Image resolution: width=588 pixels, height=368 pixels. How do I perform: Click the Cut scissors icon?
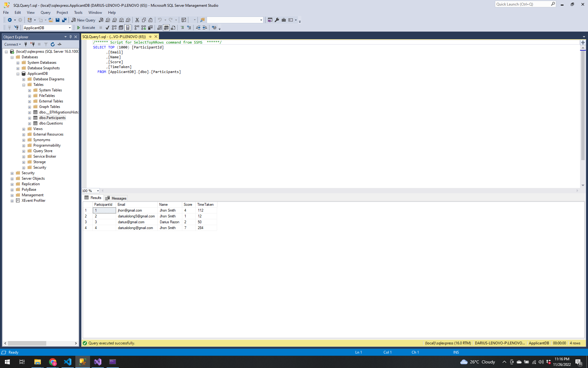(x=137, y=20)
